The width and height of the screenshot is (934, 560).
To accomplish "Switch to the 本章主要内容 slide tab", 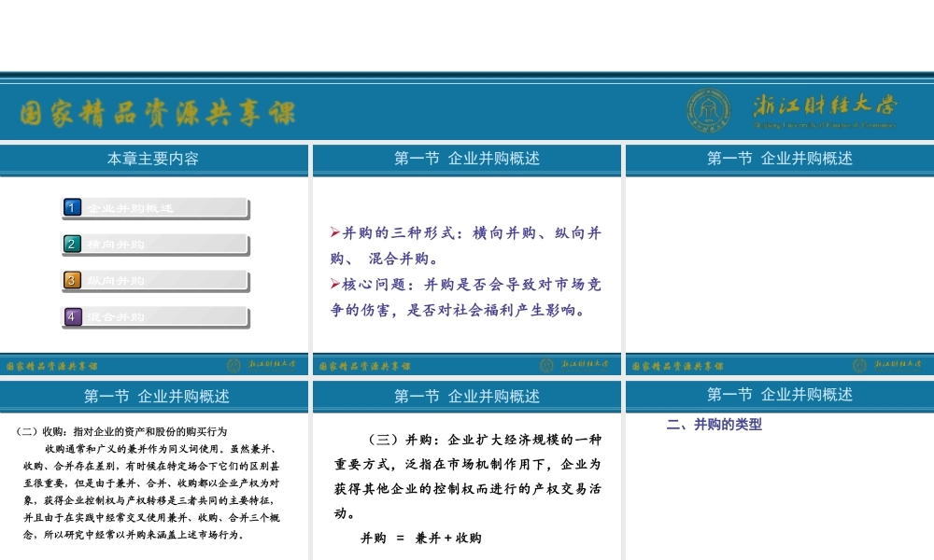I will click(x=153, y=159).
